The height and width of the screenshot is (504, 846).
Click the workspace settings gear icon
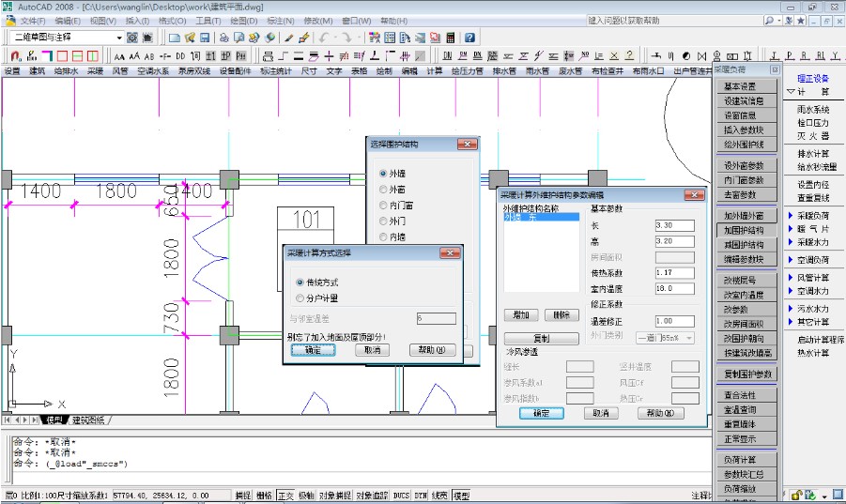click(131, 38)
